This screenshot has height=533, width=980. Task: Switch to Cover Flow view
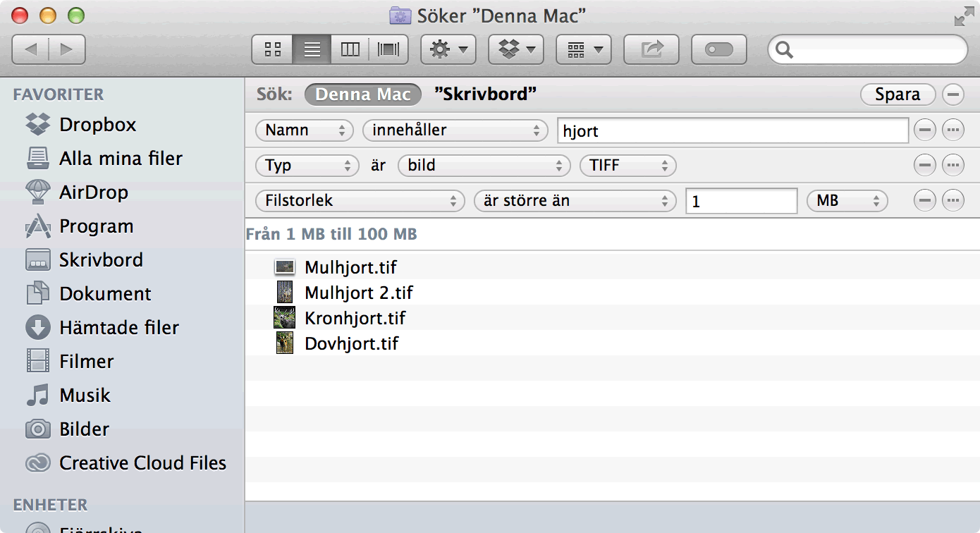click(388, 49)
